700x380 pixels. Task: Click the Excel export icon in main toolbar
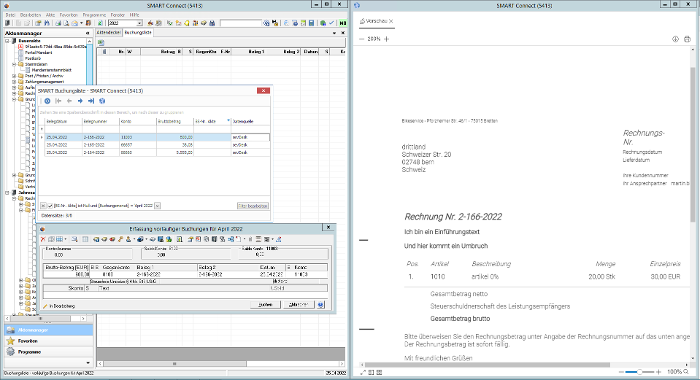100,23
